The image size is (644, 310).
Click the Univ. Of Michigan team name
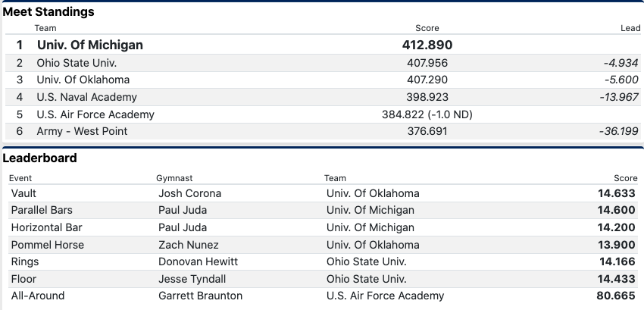click(x=90, y=45)
